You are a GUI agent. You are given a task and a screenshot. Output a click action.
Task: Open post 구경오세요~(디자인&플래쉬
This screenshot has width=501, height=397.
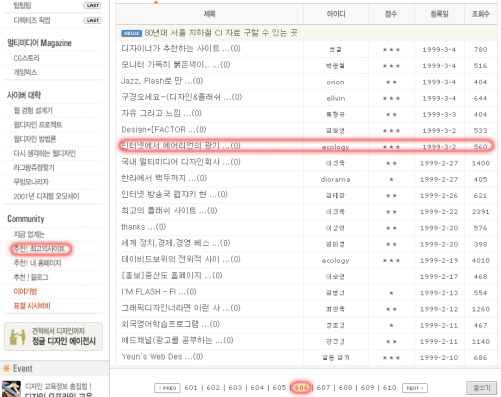pos(181,97)
